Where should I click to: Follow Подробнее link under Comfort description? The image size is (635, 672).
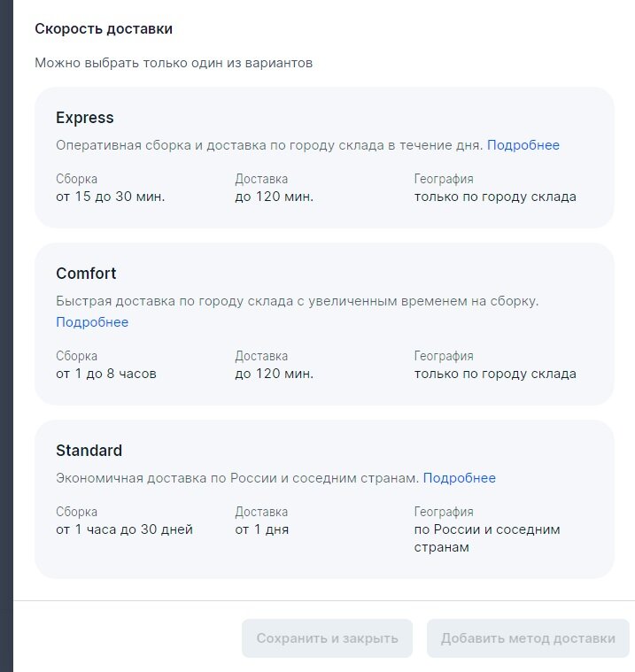point(92,322)
